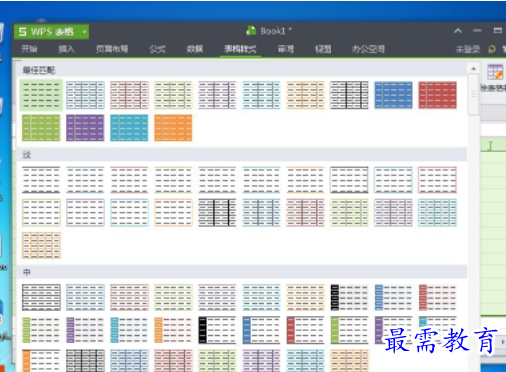Click the gallery vertical scrollbar thumb

tap(473, 95)
